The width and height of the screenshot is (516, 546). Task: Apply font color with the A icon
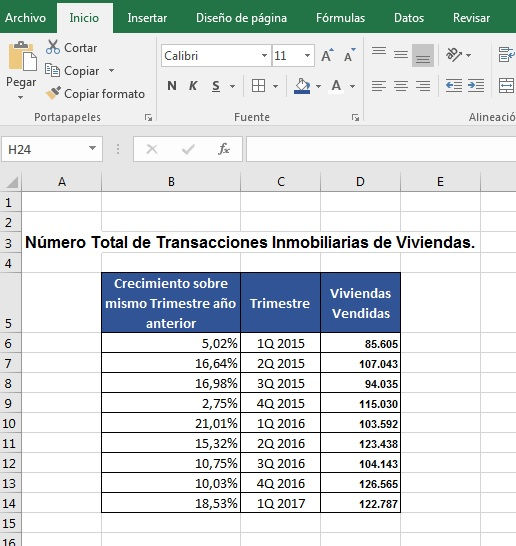pos(336,86)
